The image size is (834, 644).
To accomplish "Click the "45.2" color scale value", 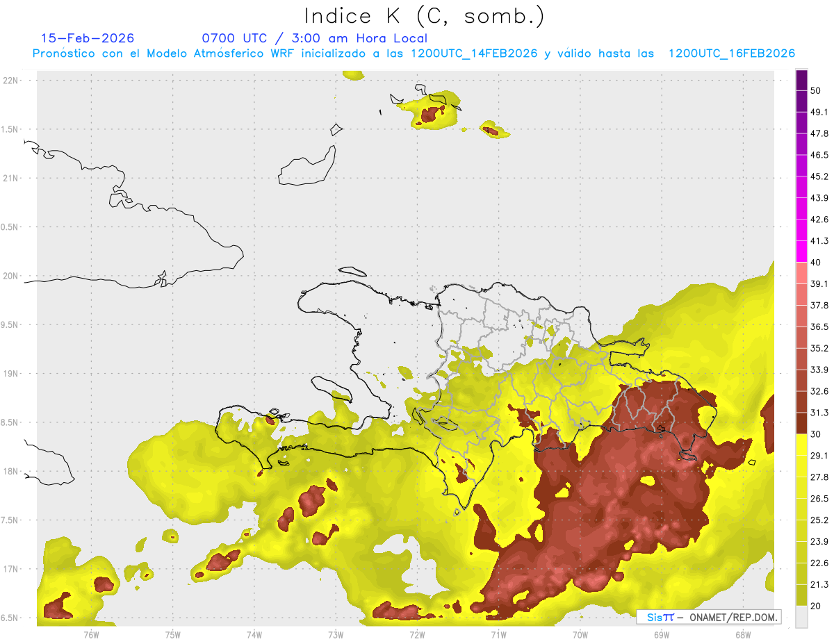I will [819, 177].
